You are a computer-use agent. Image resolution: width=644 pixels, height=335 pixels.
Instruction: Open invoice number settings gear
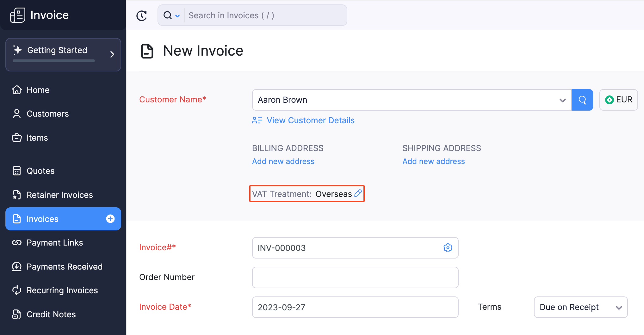tap(448, 248)
